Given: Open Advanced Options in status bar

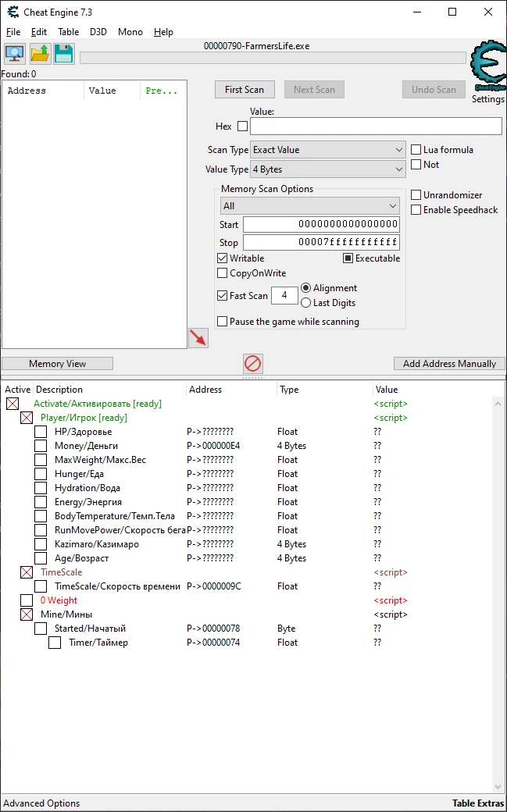Looking at the screenshot, I should [x=41, y=803].
